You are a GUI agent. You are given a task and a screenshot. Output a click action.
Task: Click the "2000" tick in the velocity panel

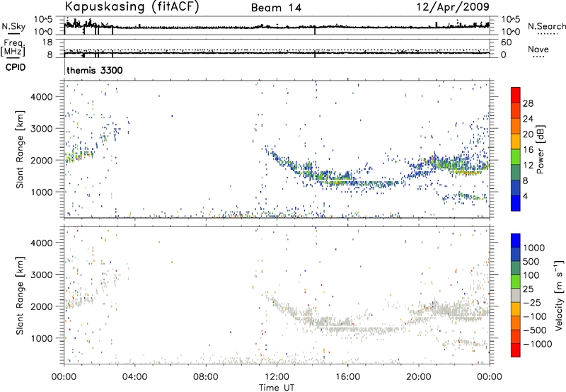coord(42,306)
